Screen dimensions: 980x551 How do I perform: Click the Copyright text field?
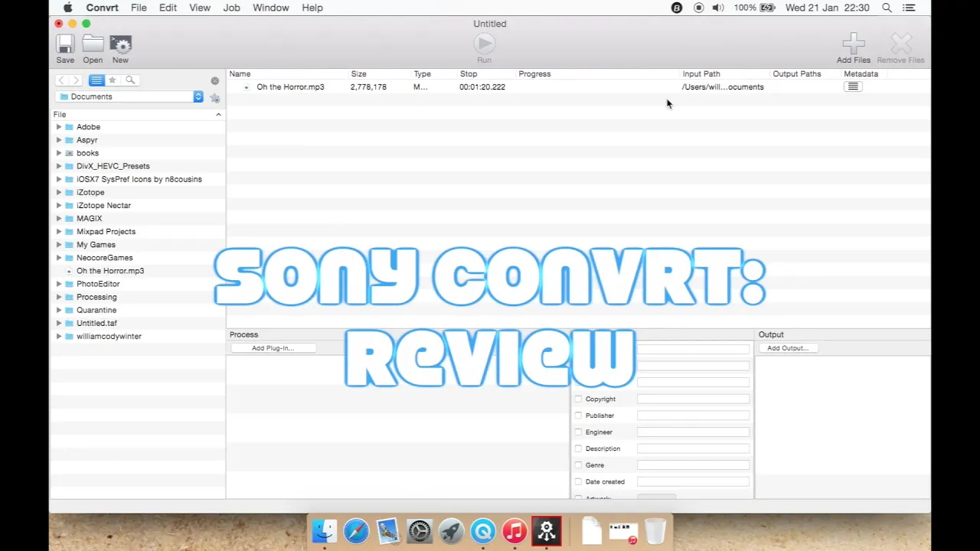[693, 399]
